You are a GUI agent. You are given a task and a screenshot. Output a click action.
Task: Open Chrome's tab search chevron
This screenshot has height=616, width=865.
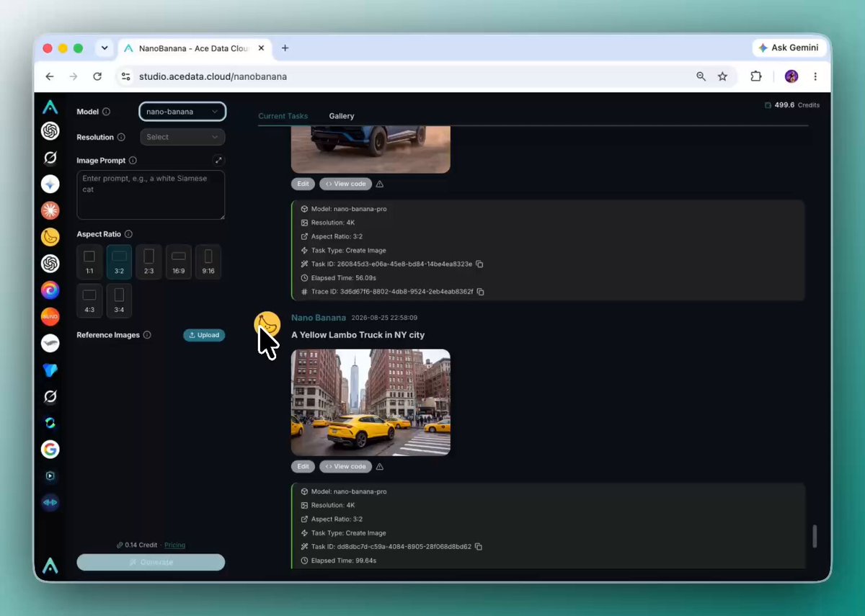(105, 48)
